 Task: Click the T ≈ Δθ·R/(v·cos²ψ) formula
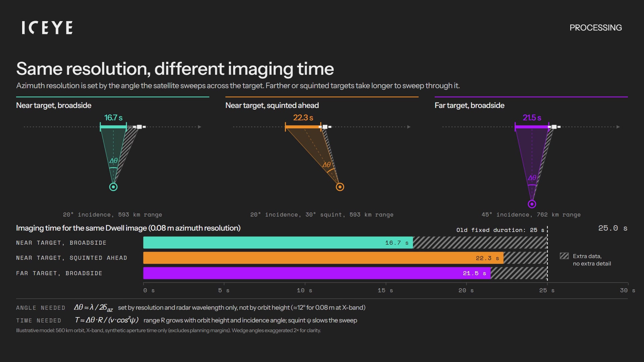coord(107,320)
